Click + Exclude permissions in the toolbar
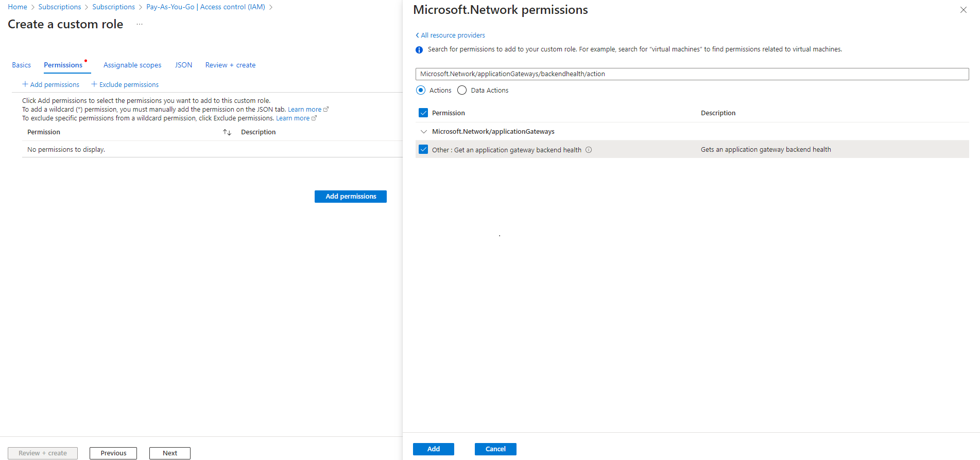This screenshot has height=460, width=980. click(x=125, y=84)
